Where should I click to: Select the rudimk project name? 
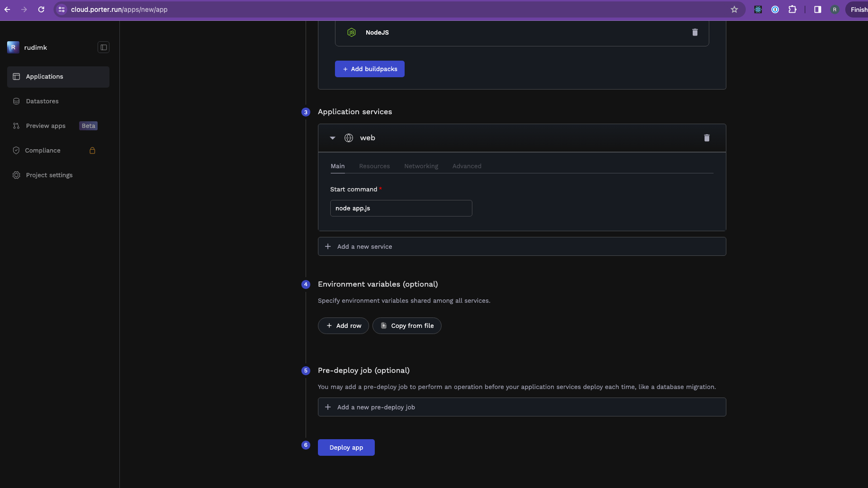click(36, 47)
